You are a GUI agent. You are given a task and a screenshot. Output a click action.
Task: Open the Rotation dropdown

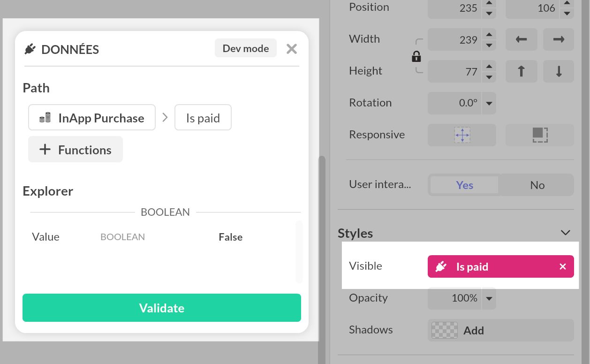click(x=489, y=103)
